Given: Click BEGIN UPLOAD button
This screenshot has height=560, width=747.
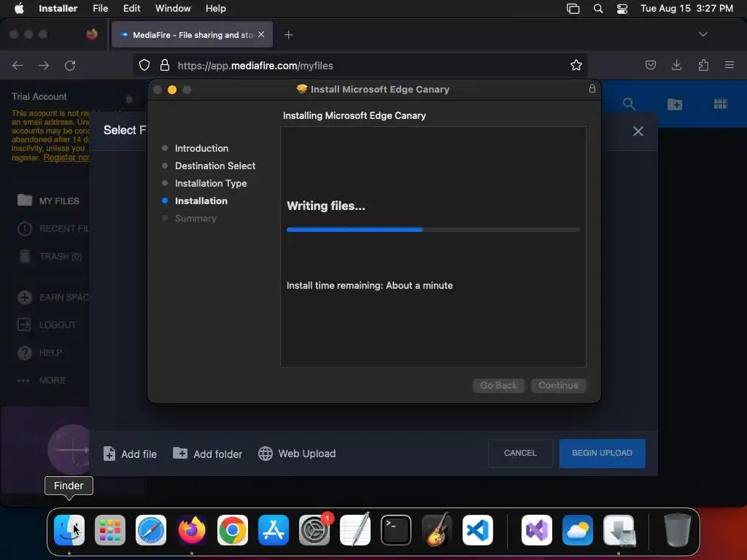Looking at the screenshot, I should (602, 454).
